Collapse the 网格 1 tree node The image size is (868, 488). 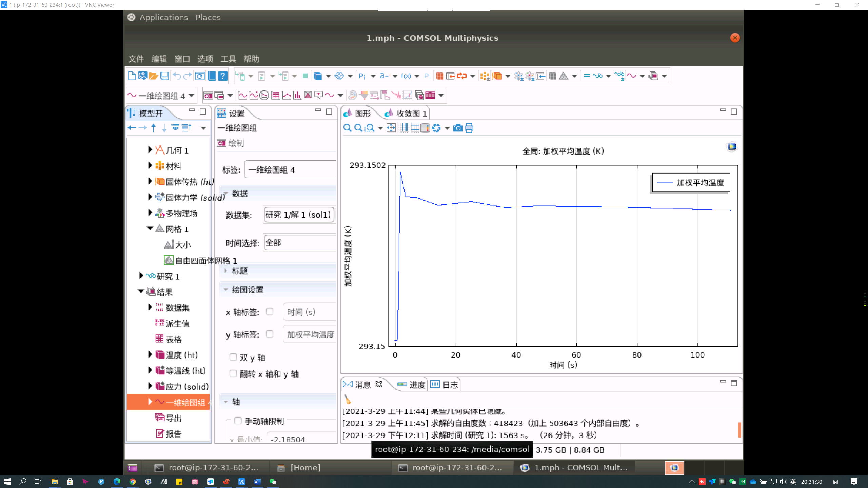click(150, 228)
